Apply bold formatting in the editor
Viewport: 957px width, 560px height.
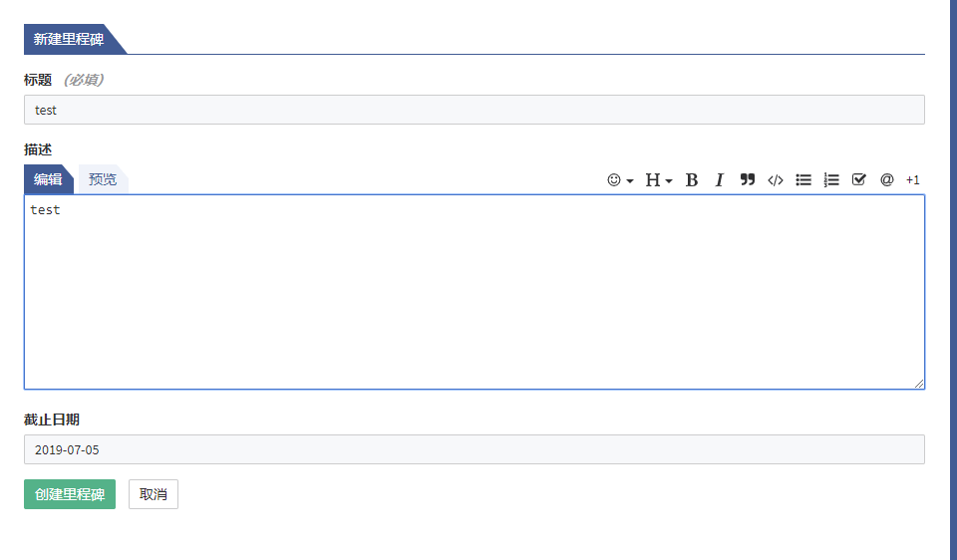(x=692, y=180)
